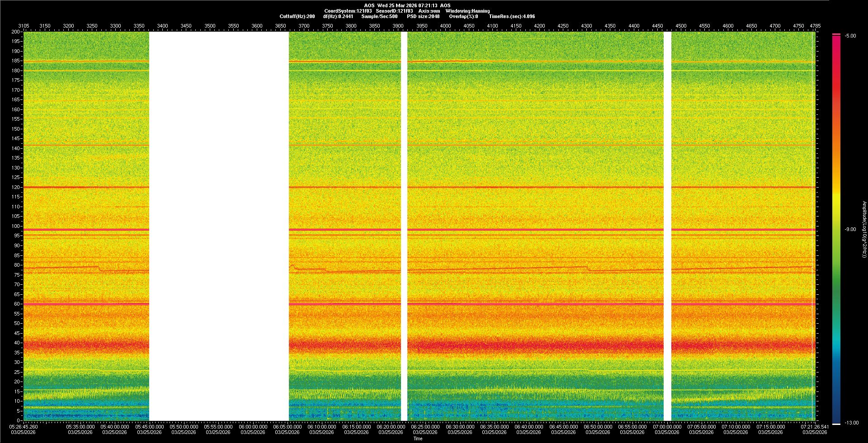Click the SensorID:121f03 header text
The width and height of the screenshot is (868, 443).
394,11
